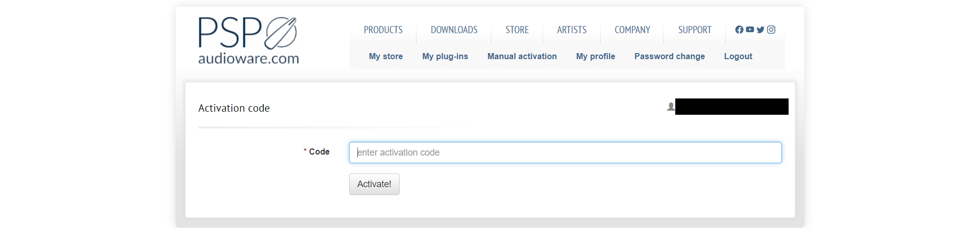Select the ARTISTS menu item
Screen dimensions: 980x228
(572, 30)
